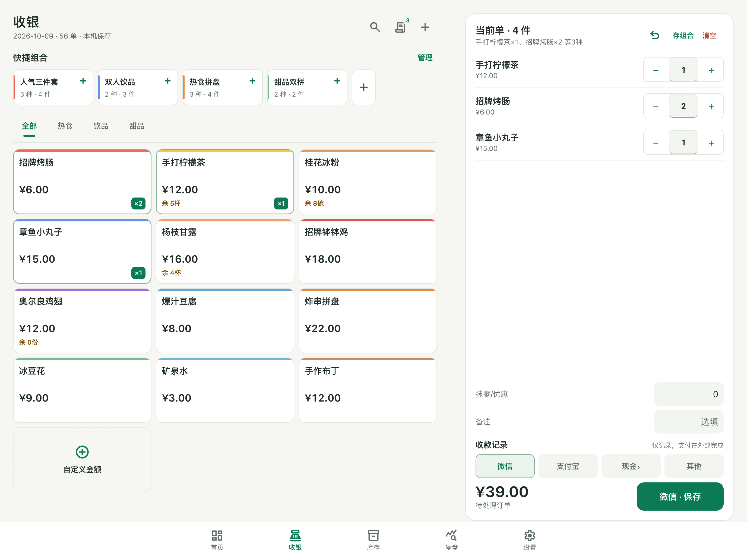Go to 首页 in bottom navigation

point(217,540)
